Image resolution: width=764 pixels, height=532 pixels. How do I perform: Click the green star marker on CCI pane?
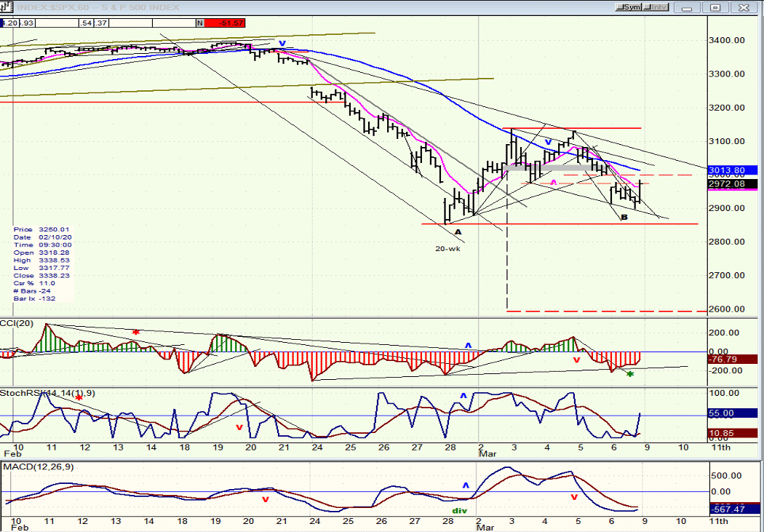point(630,374)
